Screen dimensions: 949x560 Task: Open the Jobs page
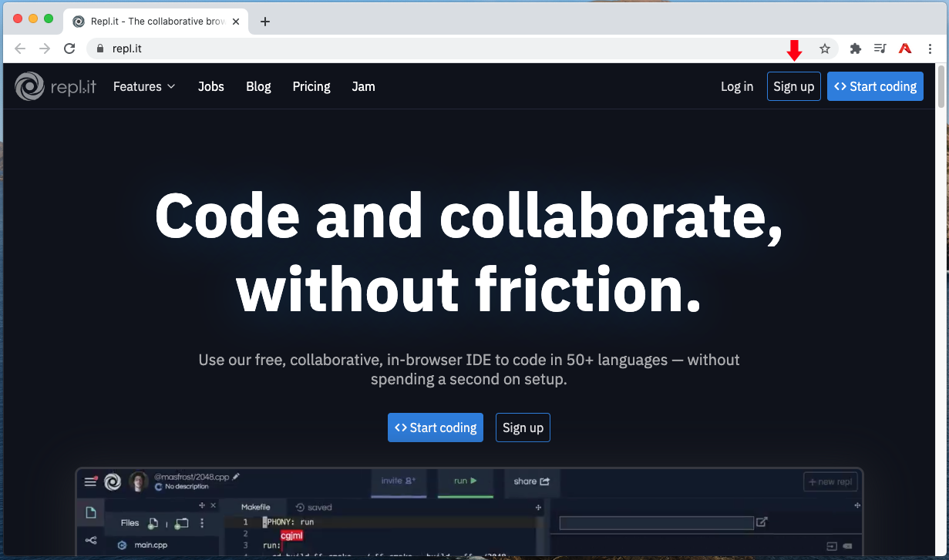click(x=210, y=86)
